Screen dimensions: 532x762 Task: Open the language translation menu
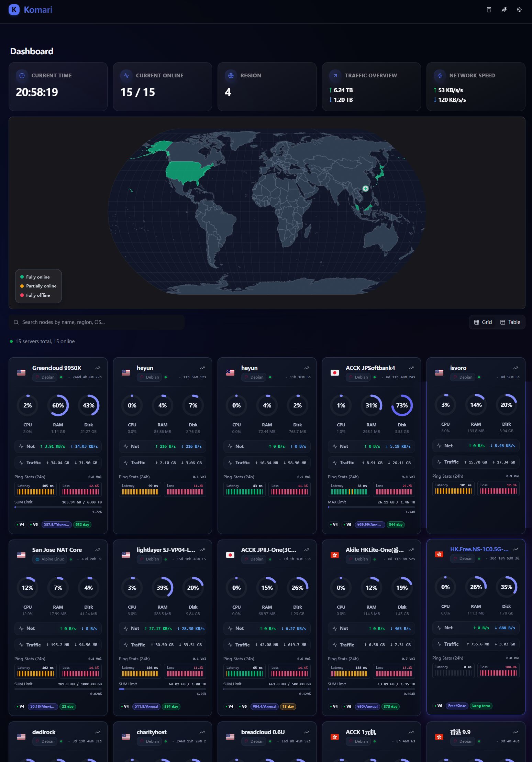point(504,10)
